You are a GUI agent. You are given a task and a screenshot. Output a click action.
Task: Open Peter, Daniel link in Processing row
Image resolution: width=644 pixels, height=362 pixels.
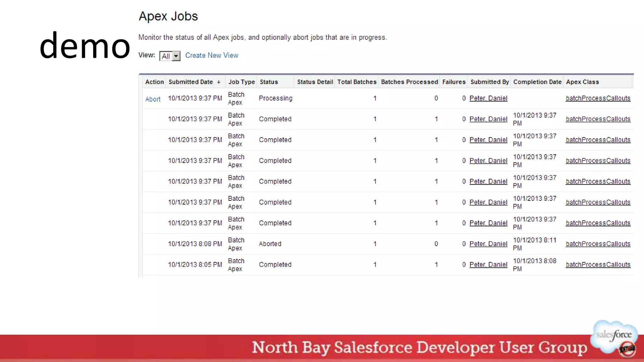(x=488, y=98)
